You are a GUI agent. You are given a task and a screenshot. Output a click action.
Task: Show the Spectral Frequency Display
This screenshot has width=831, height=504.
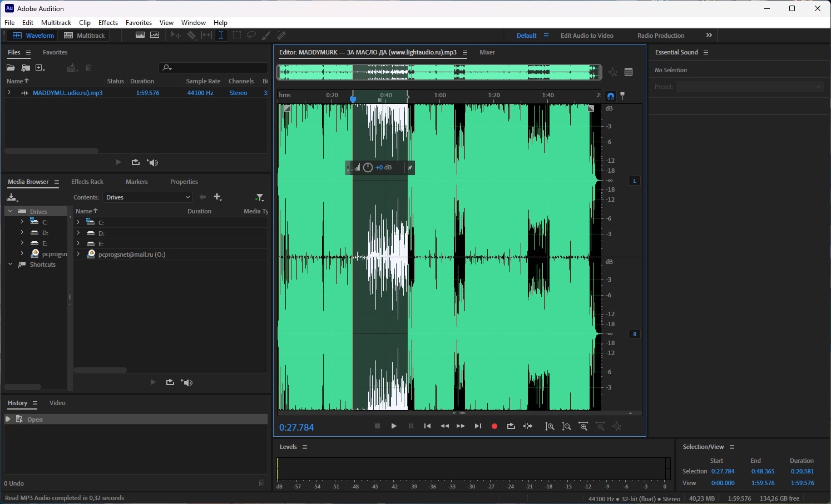coord(140,36)
